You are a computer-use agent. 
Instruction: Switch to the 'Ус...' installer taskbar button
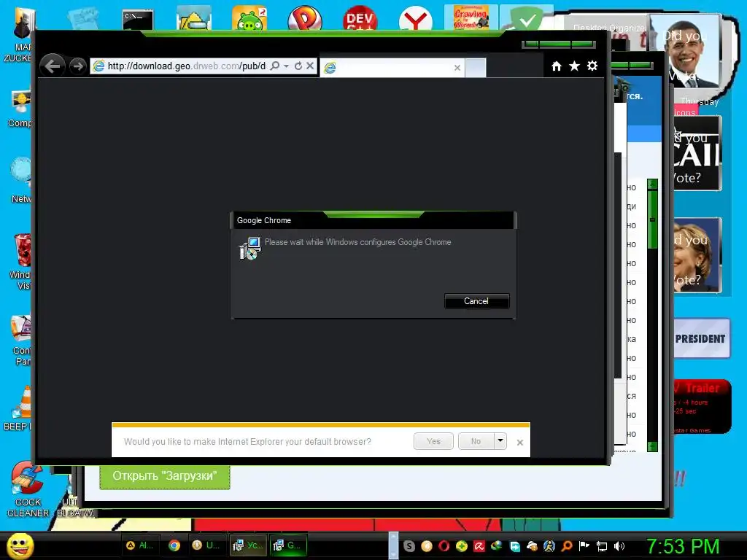pyautogui.click(x=248, y=545)
